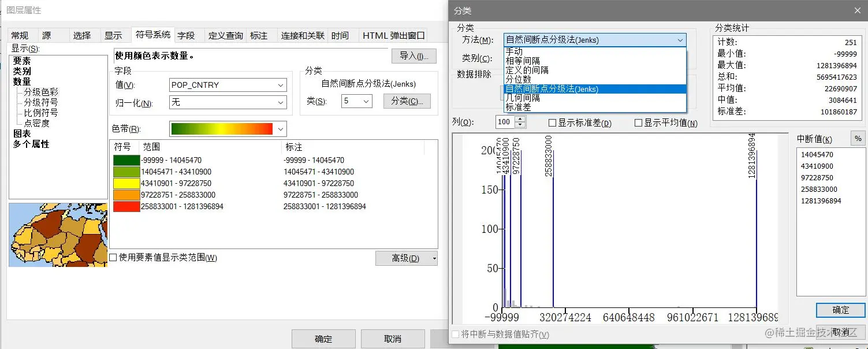Choose highlighted 自然间断点分级法(Jenks) option

(595, 89)
